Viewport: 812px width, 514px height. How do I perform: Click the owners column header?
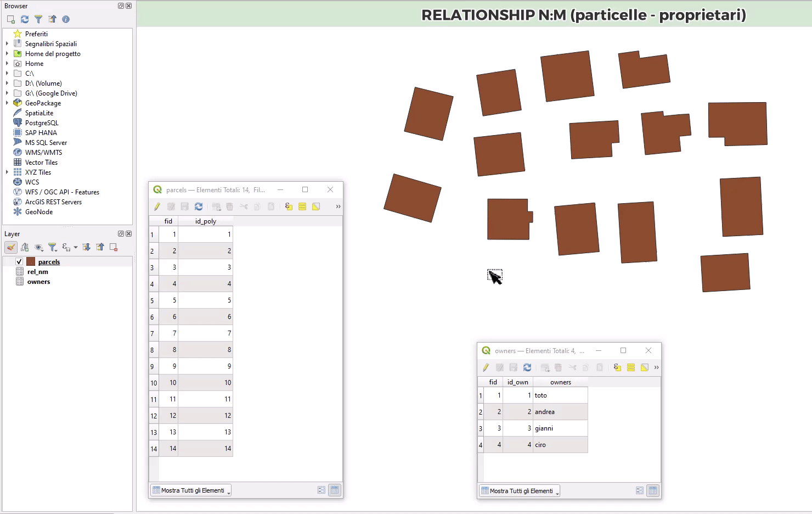(560, 382)
